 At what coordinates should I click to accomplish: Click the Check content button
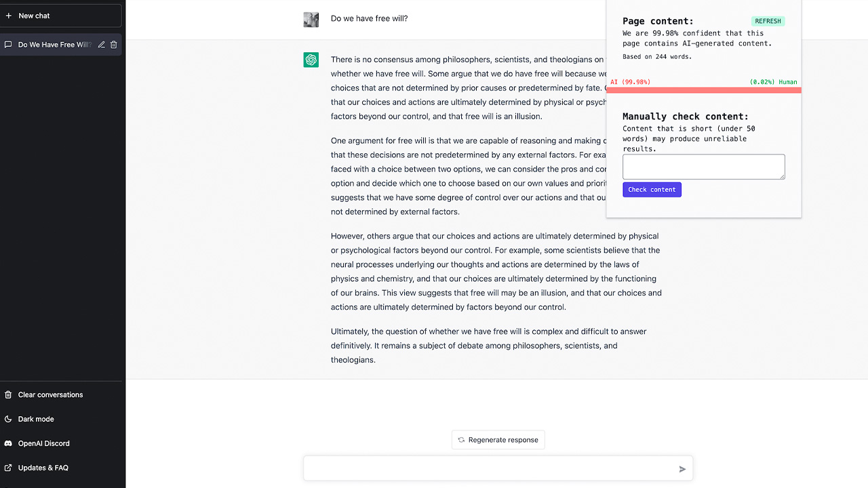click(x=652, y=190)
